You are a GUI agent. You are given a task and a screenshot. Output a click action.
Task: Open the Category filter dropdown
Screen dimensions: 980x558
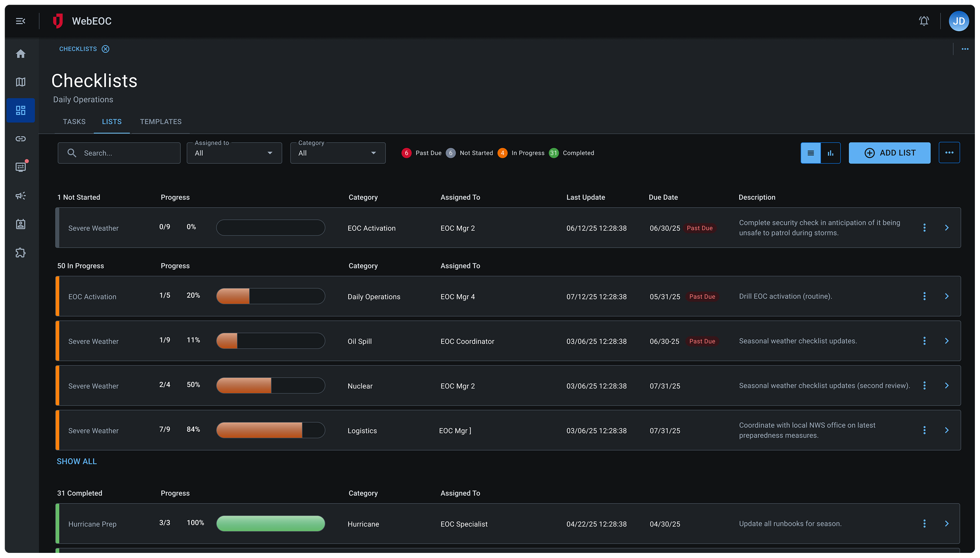pyautogui.click(x=338, y=153)
